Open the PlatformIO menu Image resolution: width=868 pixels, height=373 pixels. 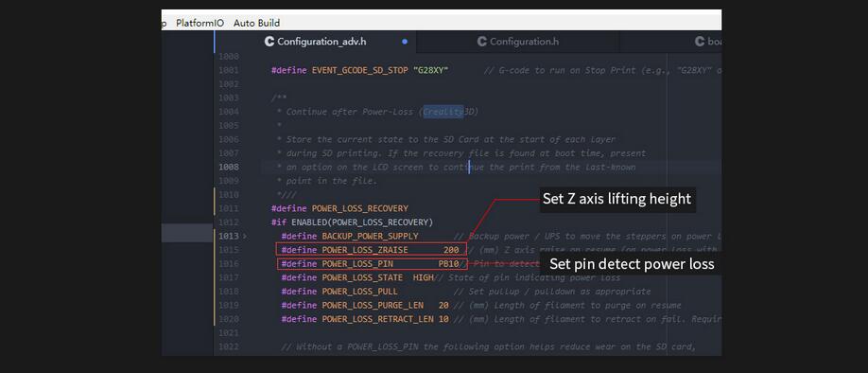point(200,23)
